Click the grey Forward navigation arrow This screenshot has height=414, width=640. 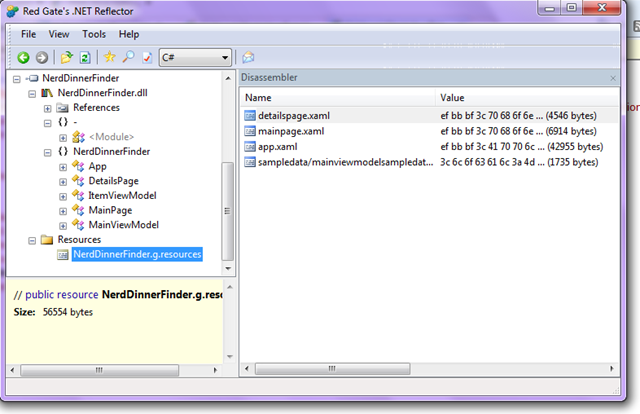point(42,58)
